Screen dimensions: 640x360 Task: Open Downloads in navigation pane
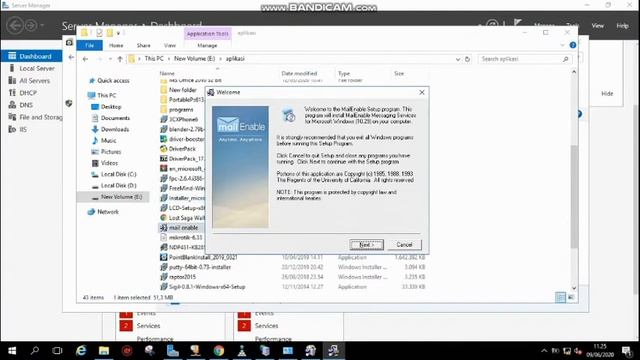click(115, 129)
